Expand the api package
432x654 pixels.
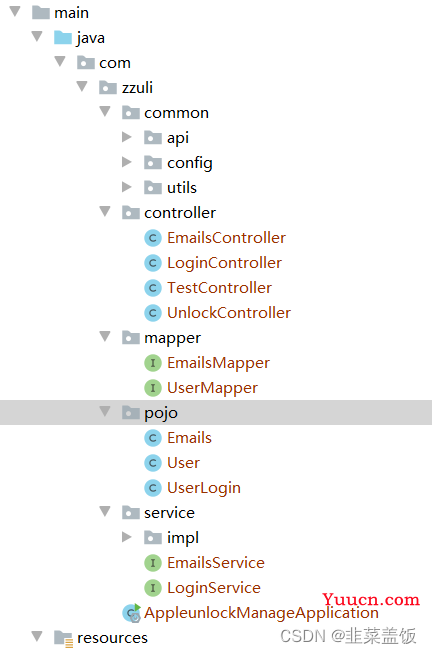click(x=127, y=137)
